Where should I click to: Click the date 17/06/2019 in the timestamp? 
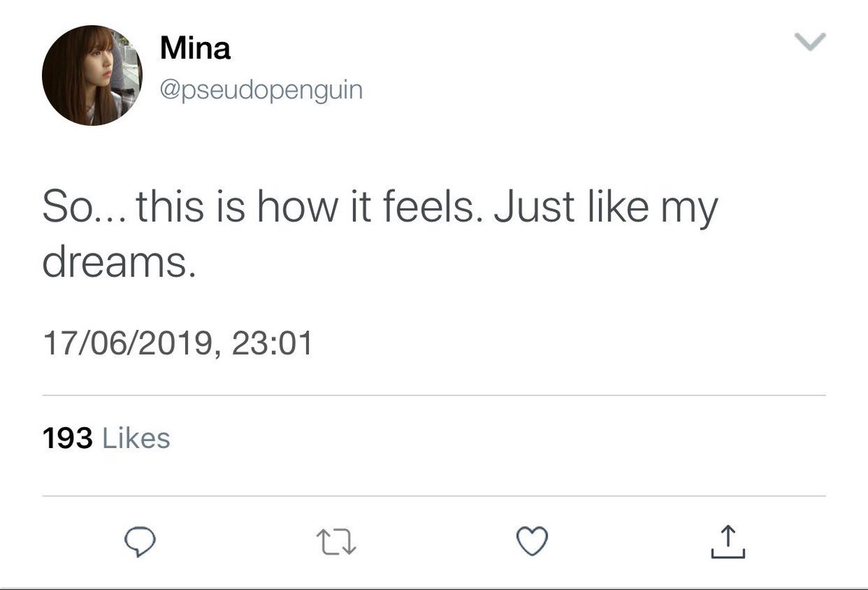[x=127, y=342]
